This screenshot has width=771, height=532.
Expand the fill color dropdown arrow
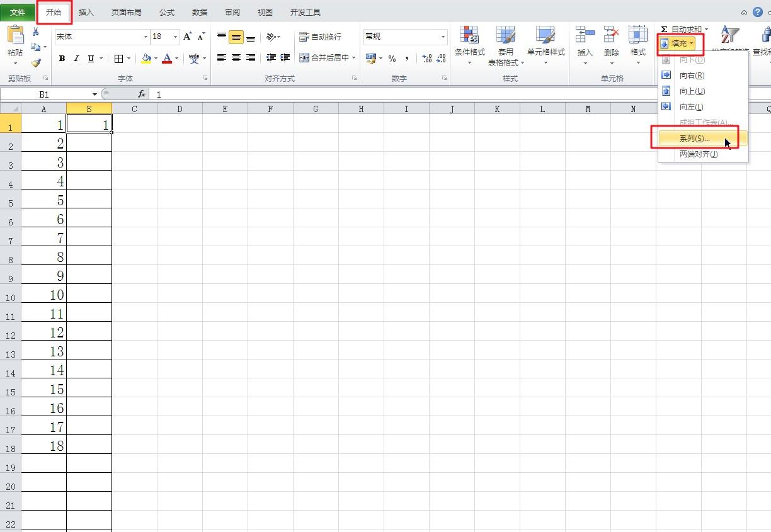point(156,59)
